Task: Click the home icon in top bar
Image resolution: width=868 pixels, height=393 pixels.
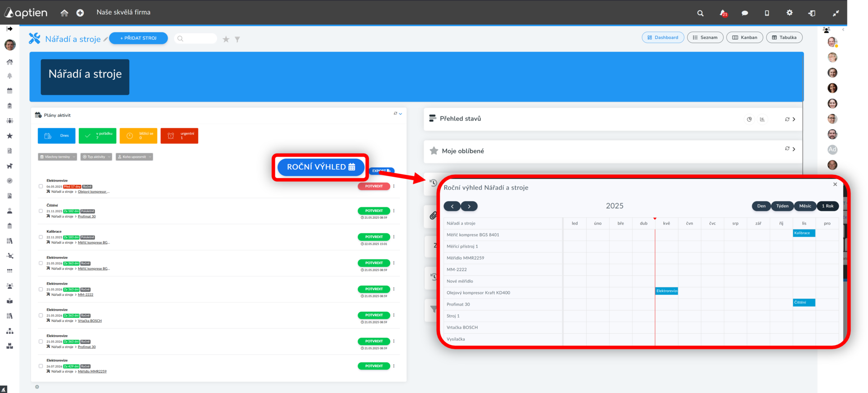Action: pyautogui.click(x=64, y=13)
